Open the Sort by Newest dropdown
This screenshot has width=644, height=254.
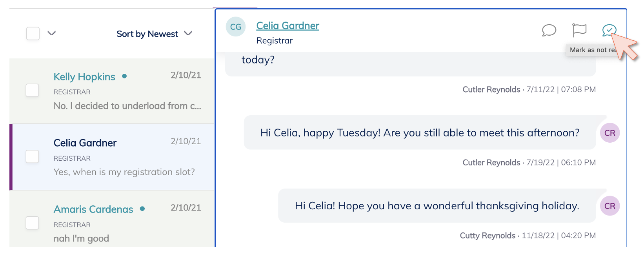(x=154, y=34)
